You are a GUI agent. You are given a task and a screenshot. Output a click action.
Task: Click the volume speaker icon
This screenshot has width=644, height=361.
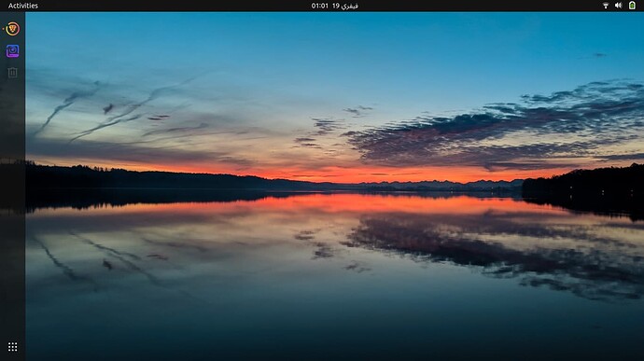coord(618,6)
